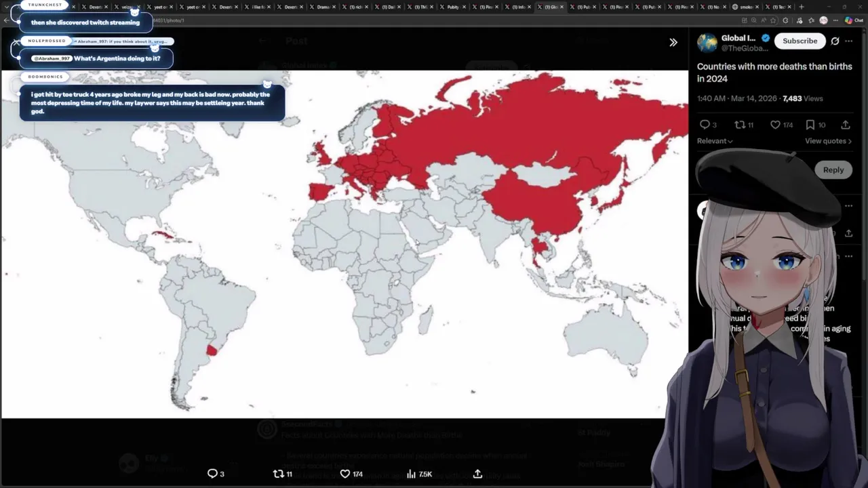Click the 7,483 Views count

click(x=803, y=98)
